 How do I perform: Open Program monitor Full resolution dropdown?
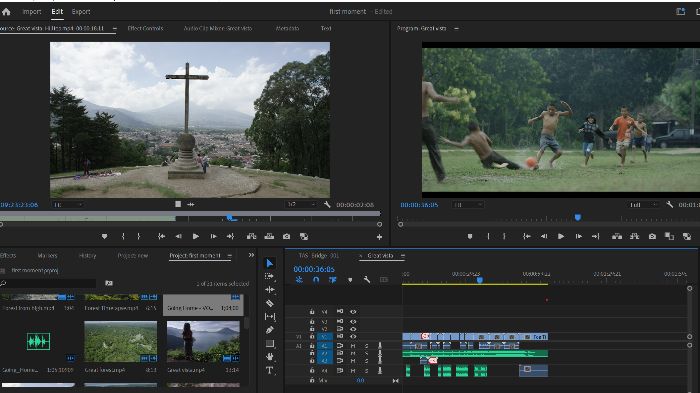pyautogui.click(x=643, y=205)
